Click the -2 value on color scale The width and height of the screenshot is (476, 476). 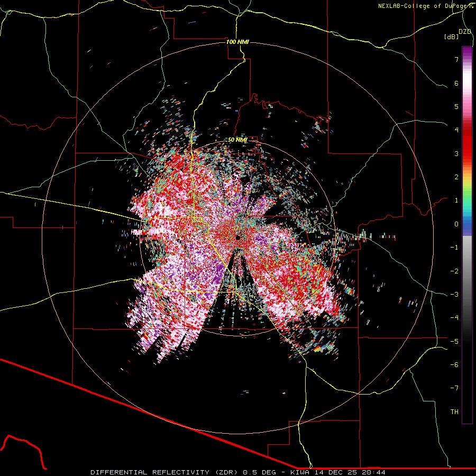(454, 271)
